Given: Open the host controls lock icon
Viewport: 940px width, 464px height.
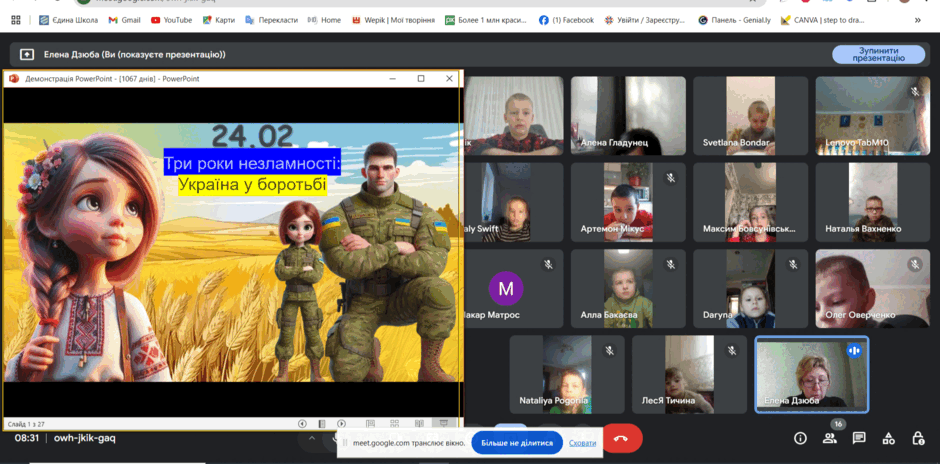Looking at the screenshot, I should click(x=918, y=438).
